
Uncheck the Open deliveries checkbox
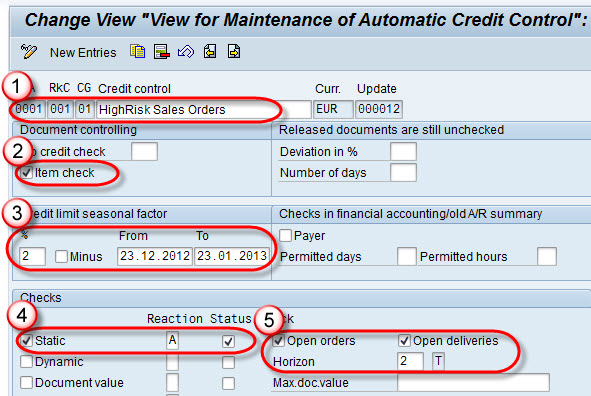coord(404,341)
